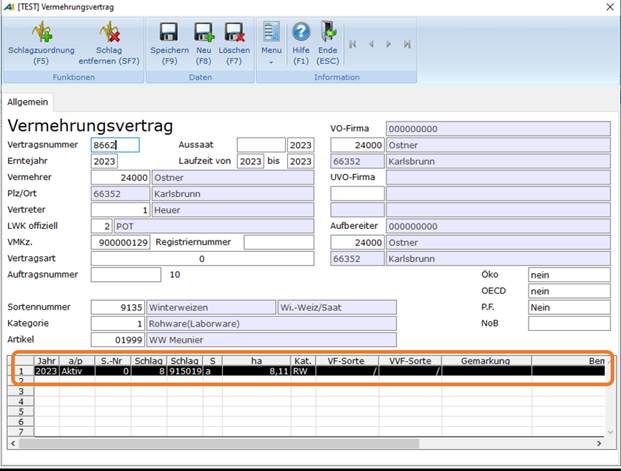Screen dimensions: 621x471
Task: Delete record with Löschen (F7) icon
Action: [234, 32]
